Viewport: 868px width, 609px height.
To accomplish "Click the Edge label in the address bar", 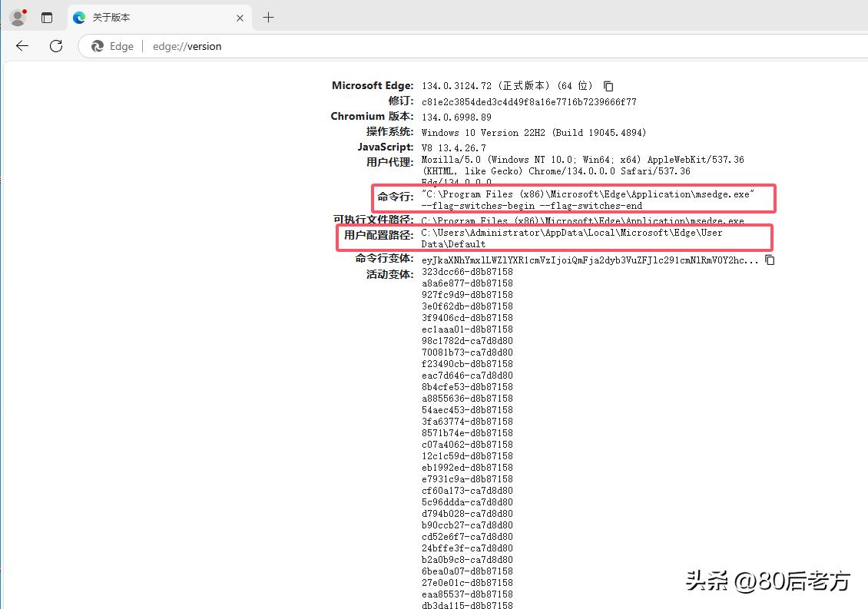I will point(121,46).
